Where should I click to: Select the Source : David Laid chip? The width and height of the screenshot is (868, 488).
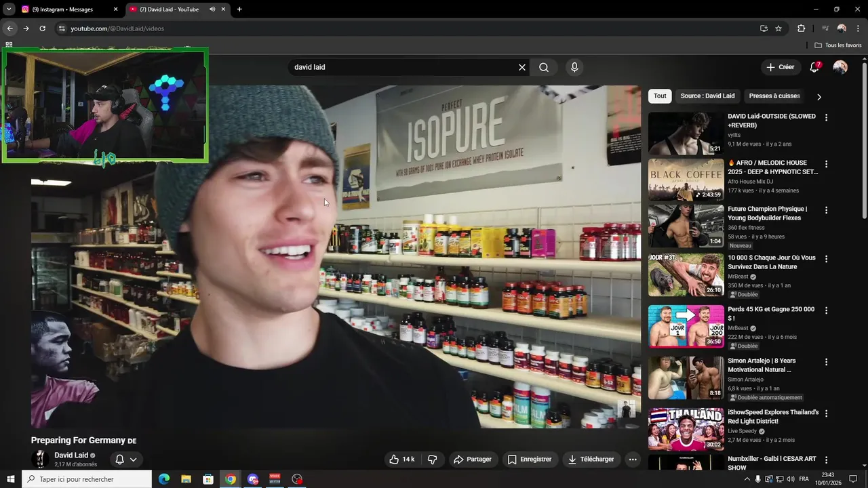[707, 96]
